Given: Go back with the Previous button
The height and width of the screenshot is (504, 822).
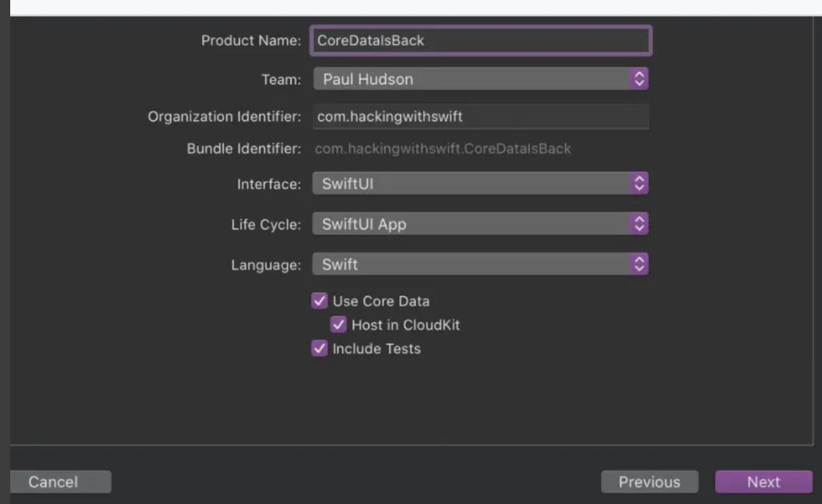Looking at the screenshot, I should [x=649, y=482].
